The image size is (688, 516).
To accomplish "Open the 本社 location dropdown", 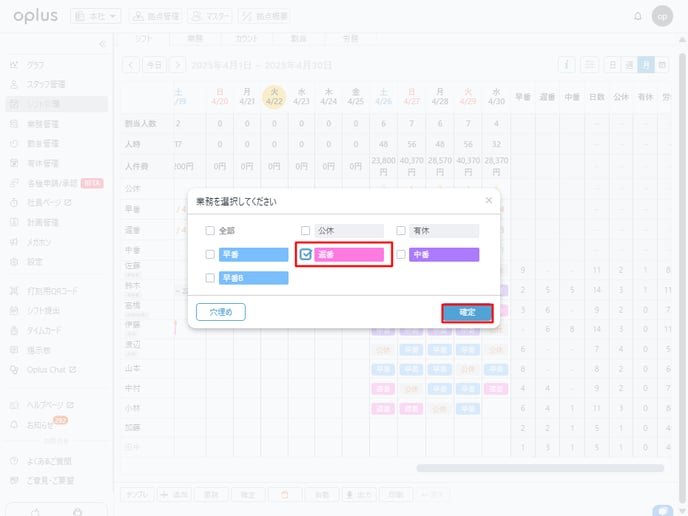I will [x=96, y=16].
